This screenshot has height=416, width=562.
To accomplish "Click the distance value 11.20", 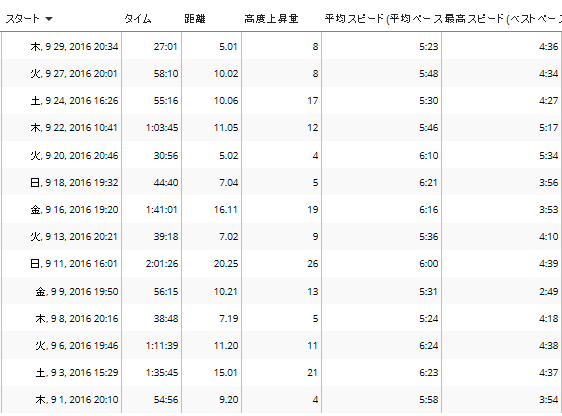I will tap(226, 345).
